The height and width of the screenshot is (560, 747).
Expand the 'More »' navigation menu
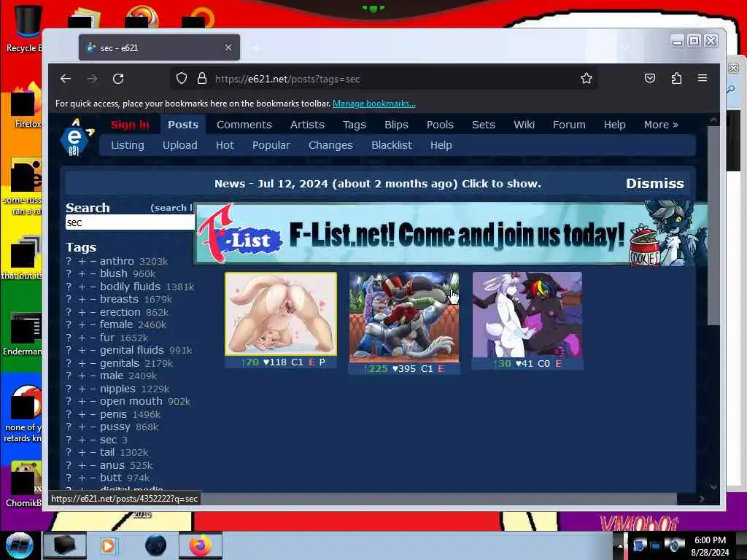(661, 125)
